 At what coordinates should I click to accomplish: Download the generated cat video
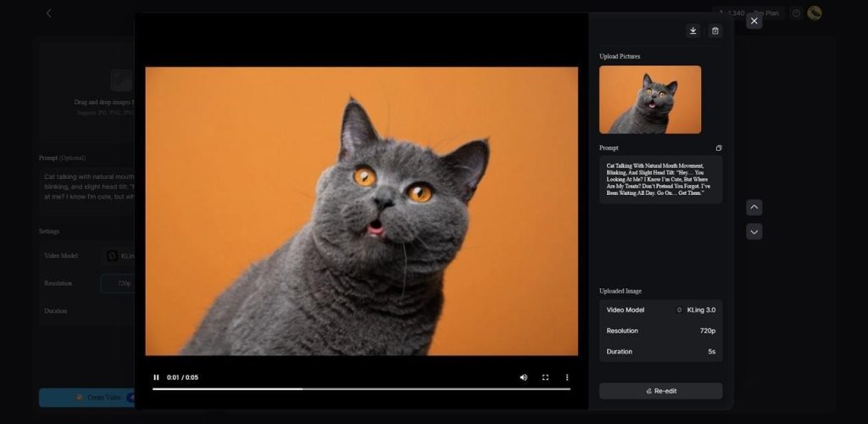(693, 31)
